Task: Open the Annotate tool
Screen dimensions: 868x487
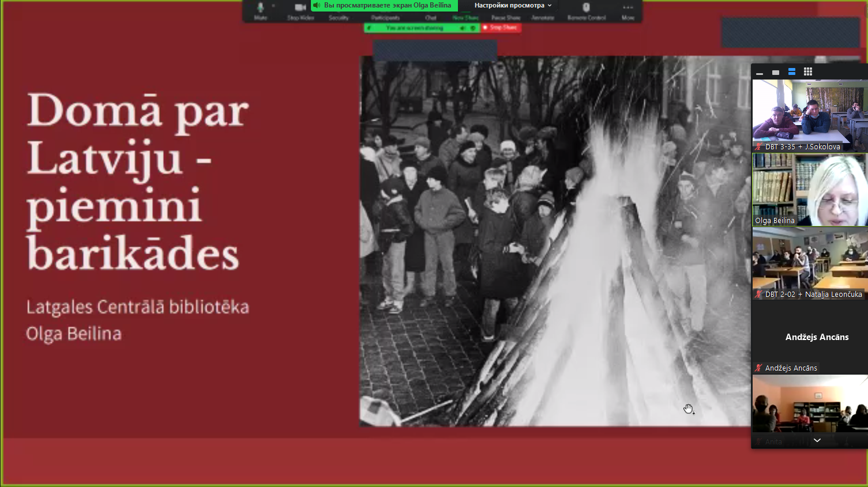Action: tap(543, 17)
